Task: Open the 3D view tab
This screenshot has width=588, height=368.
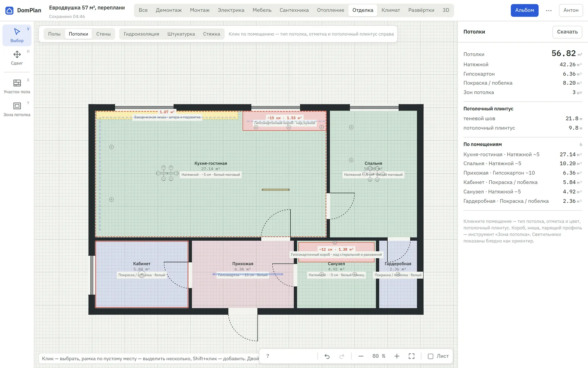Action: (x=446, y=10)
